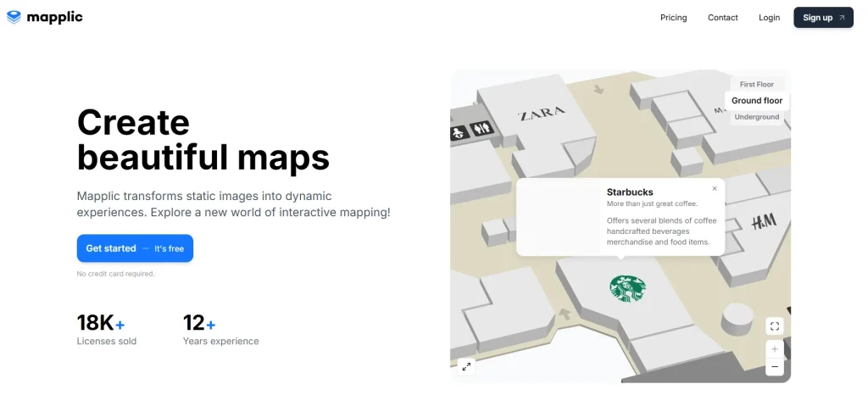Click the mapplic logo icon
868x401 pixels.
pos(14,17)
